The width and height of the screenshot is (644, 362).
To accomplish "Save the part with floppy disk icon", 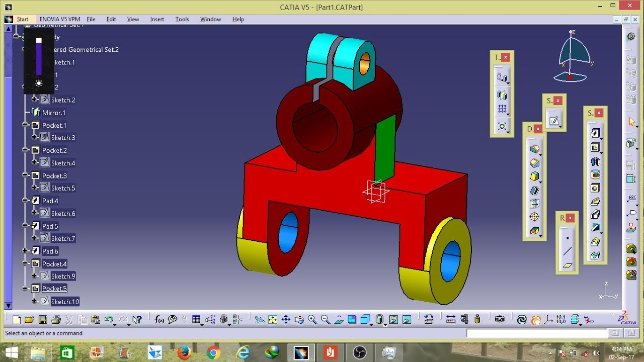I will point(43,319).
